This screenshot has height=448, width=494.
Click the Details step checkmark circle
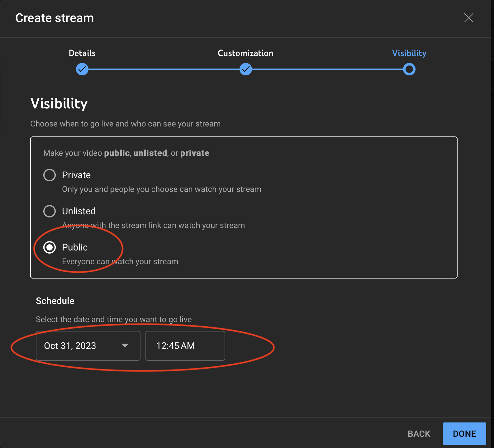tap(82, 69)
